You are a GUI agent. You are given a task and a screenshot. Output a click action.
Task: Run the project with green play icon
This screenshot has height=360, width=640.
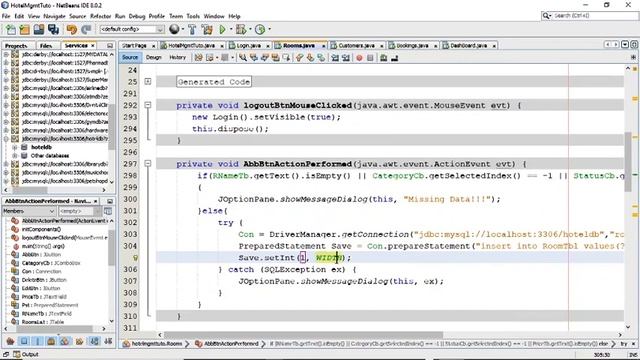[222, 29]
